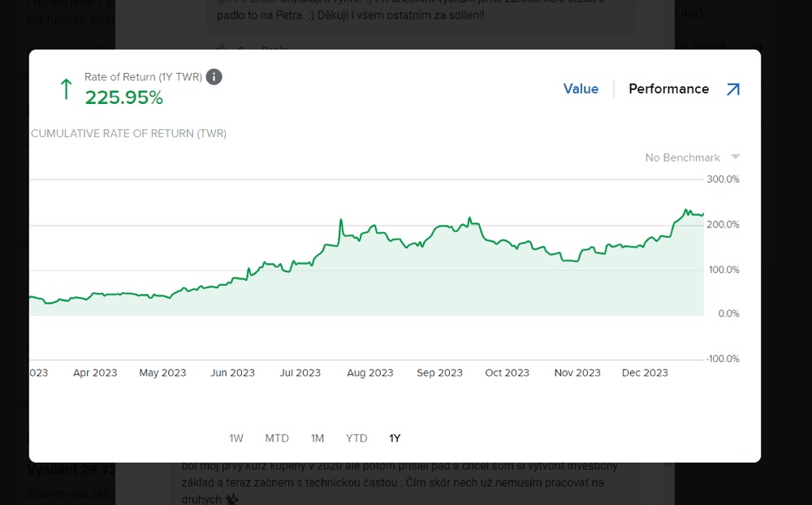
Task: Click the Dec 2023 date label
Action: [645, 373]
